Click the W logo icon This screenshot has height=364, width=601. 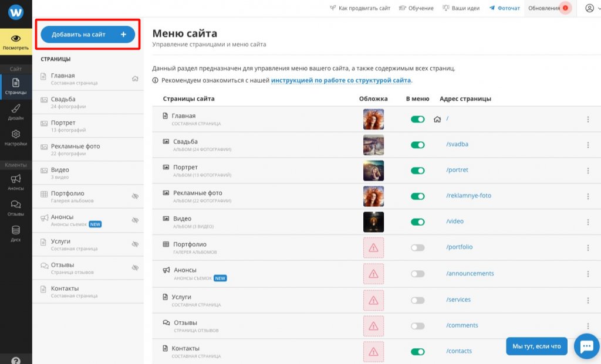[x=16, y=12]
